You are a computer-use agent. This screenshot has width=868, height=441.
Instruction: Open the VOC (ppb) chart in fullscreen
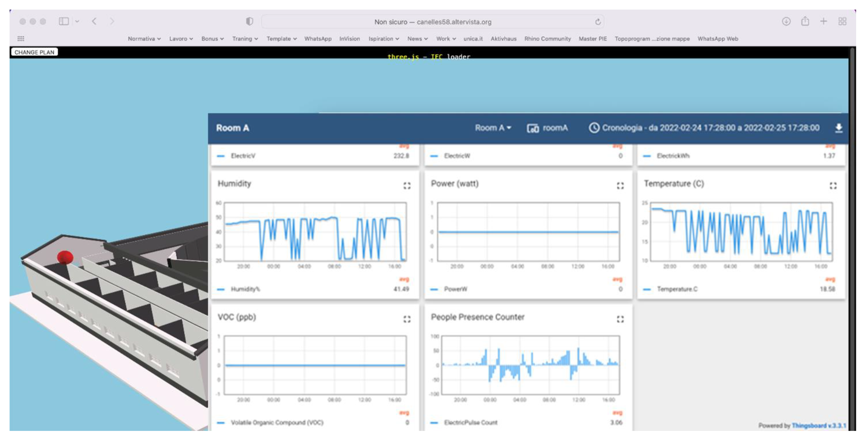point(407,319)
